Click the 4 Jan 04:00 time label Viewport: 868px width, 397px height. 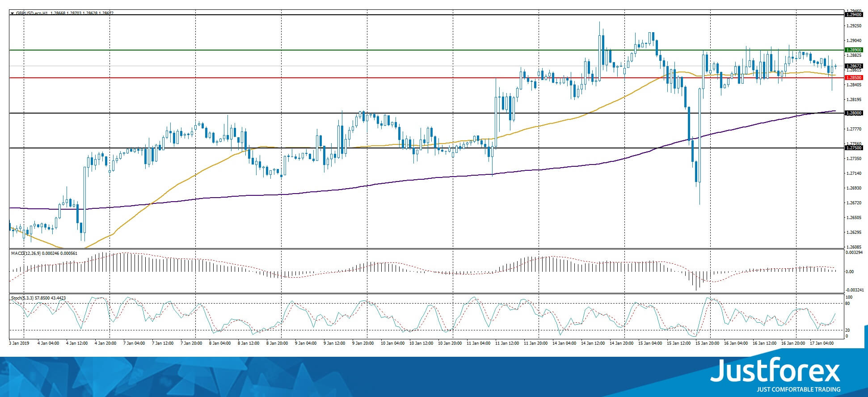pos(49,343)
